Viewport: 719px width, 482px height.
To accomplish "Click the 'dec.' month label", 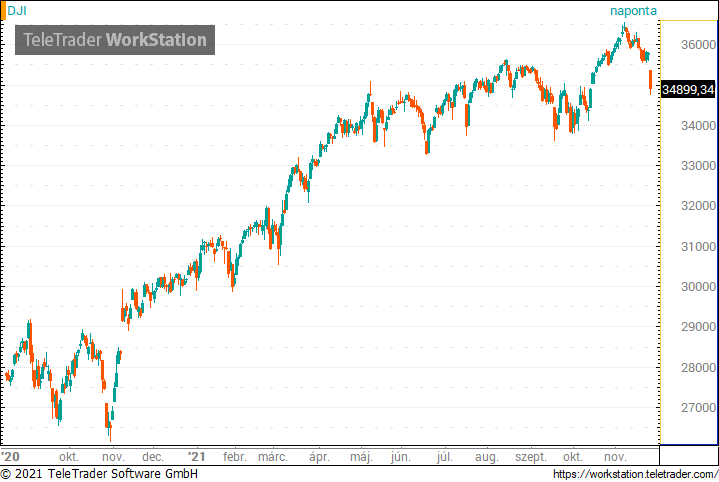I will (x=153, y=457).
